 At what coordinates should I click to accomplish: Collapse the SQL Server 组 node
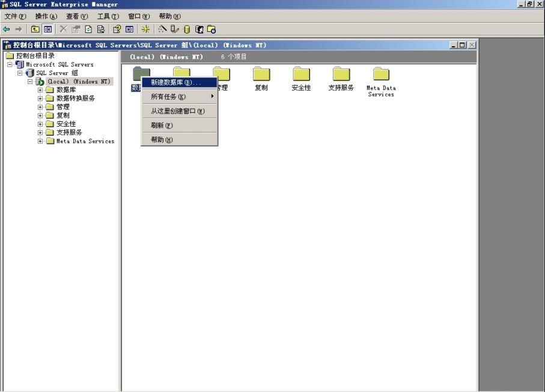click(20, 73)
